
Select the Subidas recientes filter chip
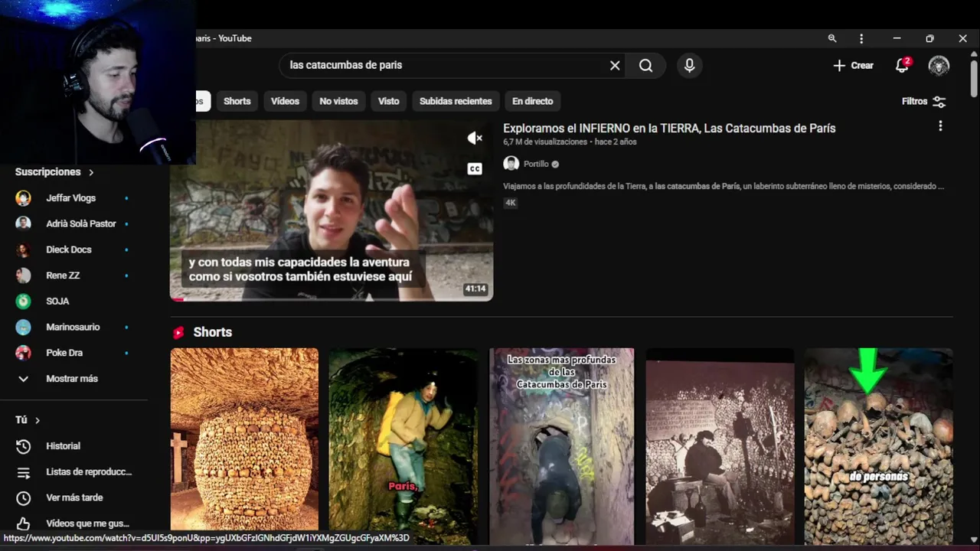pos(456,101)
